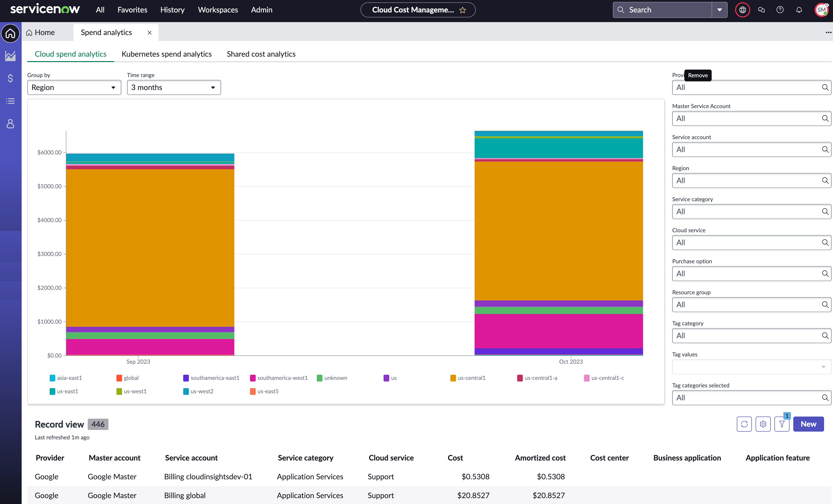Click search icon in Service category field
The width and height of the screenshot is (833, 504).
tap(825, 212)
